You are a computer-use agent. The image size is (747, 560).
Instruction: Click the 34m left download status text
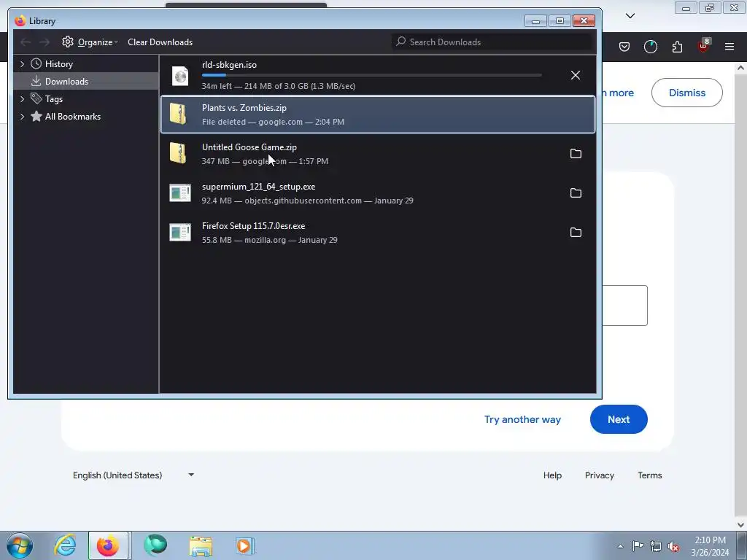click(x=278, y=86)
